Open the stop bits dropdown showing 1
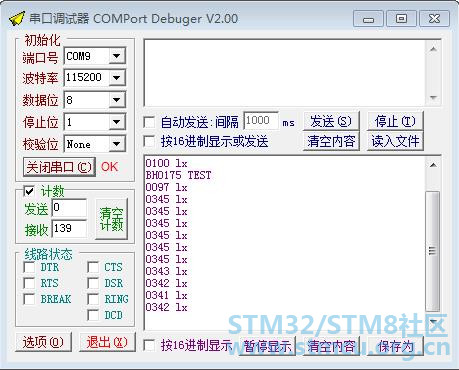The height and width of the screenshot is (370, 459). coord(117,122)
